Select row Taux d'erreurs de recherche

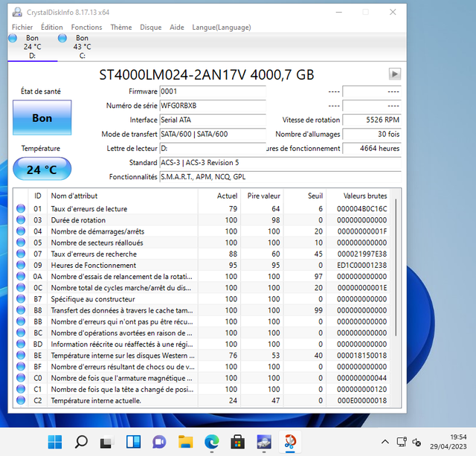(x=202, y=254)
